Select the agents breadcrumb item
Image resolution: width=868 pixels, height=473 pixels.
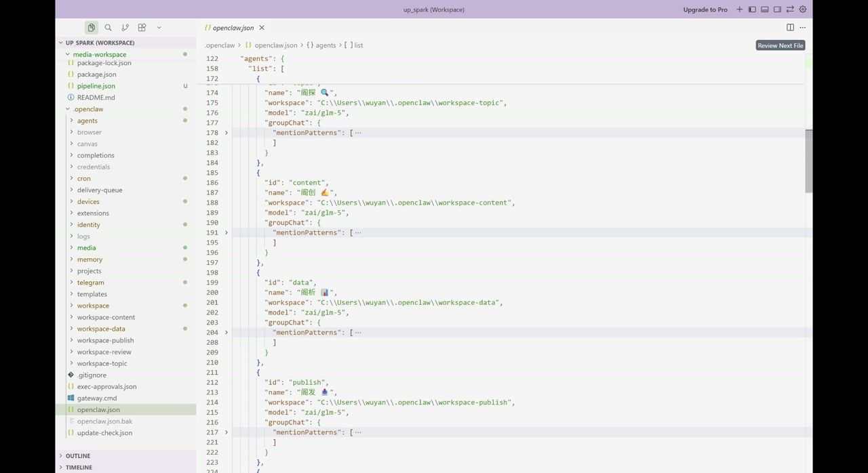pos(325,45)
